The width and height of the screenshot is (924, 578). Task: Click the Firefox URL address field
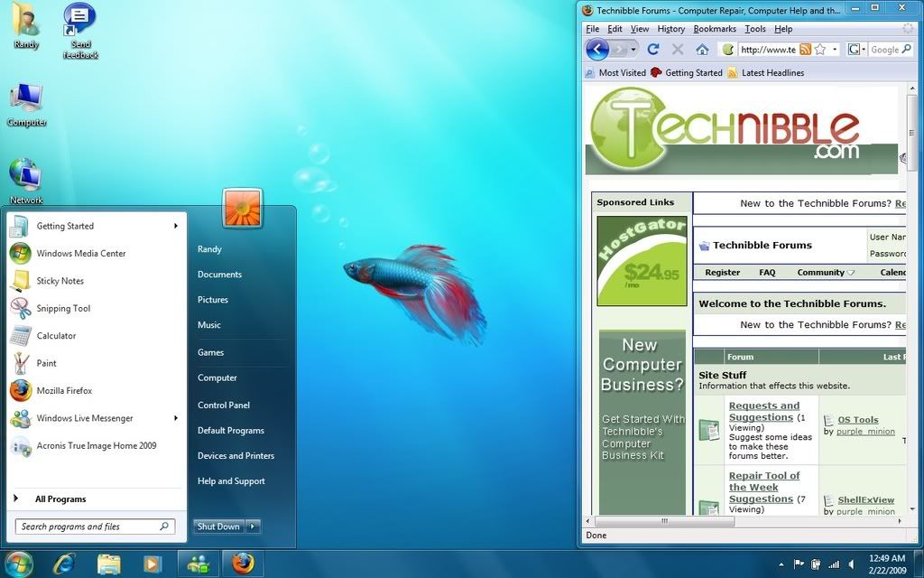768,50
